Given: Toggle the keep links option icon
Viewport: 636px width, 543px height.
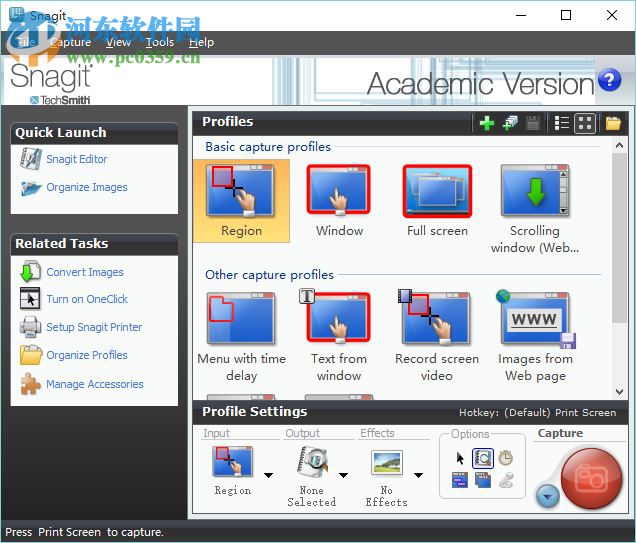Looking at the screenshot, I should (x=460, y=480).
